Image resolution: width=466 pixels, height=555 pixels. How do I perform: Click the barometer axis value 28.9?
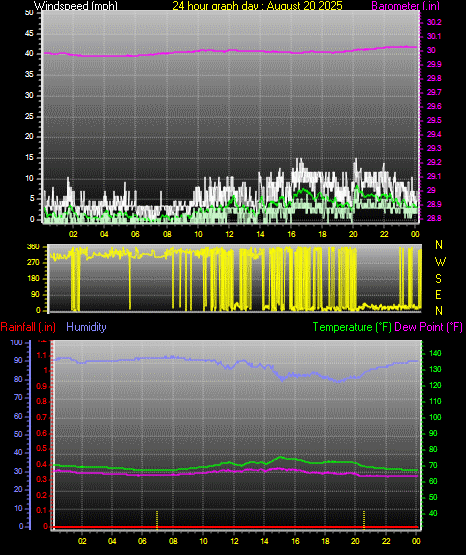click(434, 205)
